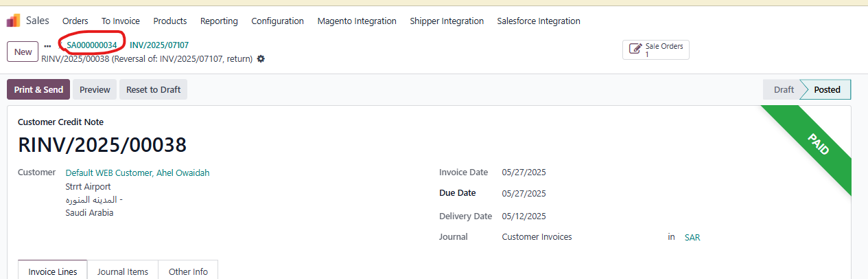868x279 pixels.
Task: Open the Products menu
Action: point(170,21)
